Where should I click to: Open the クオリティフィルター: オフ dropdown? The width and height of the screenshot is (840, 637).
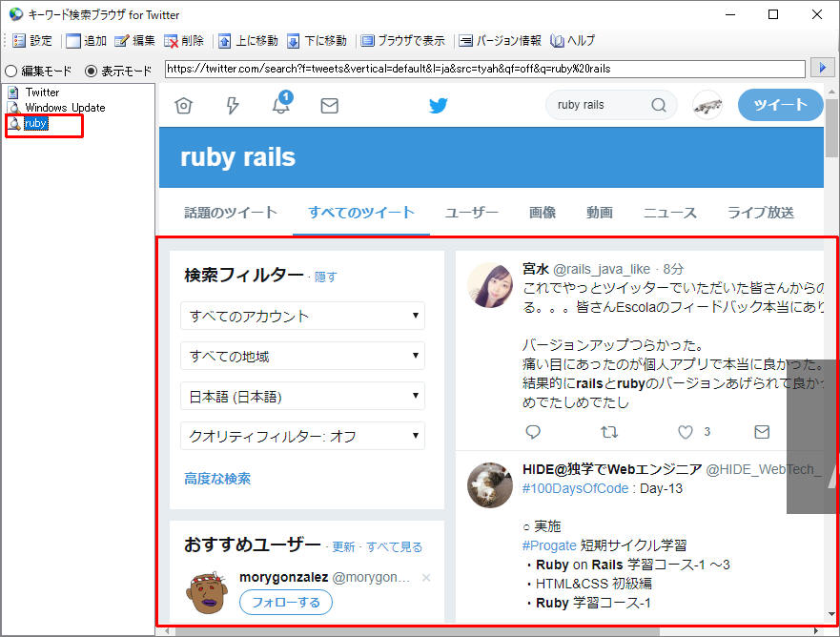(302, 436)
